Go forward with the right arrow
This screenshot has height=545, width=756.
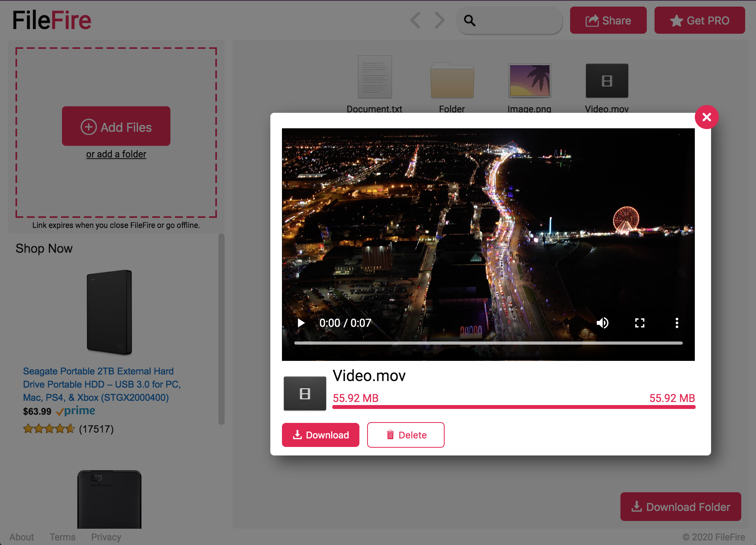click(440, 20)
